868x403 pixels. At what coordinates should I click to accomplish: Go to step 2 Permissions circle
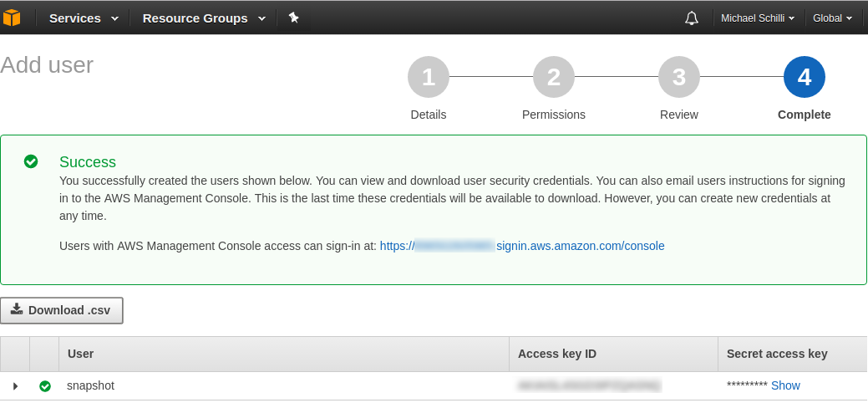point(554,77)
